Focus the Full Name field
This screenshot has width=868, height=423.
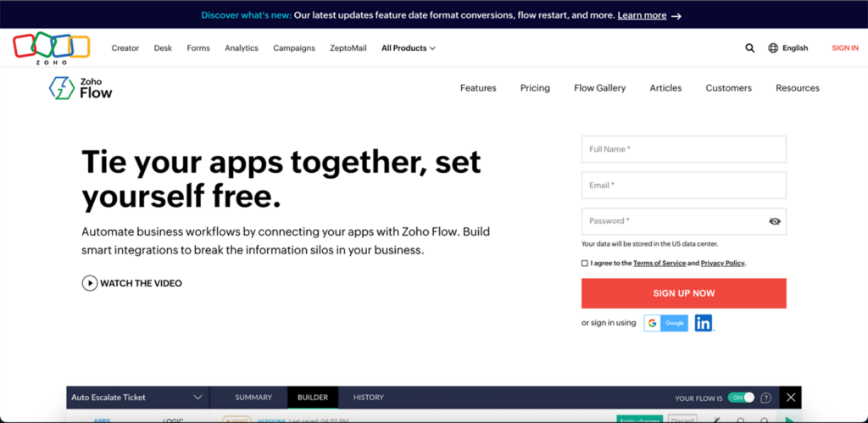[684, 149]
